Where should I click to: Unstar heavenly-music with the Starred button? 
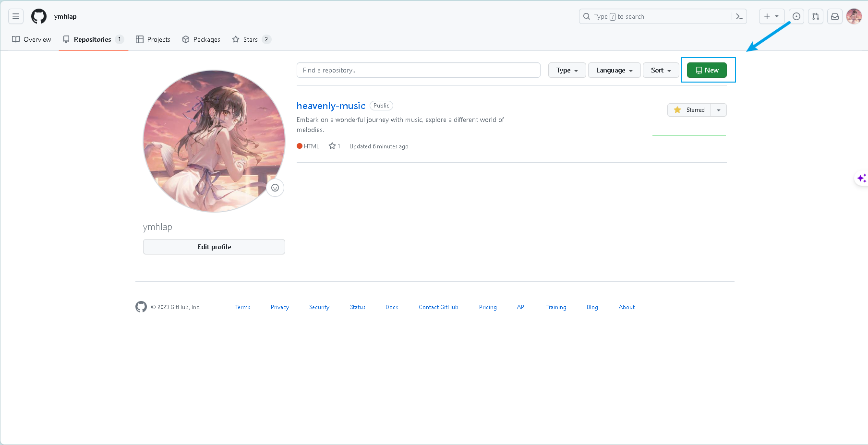coord(689,110)
